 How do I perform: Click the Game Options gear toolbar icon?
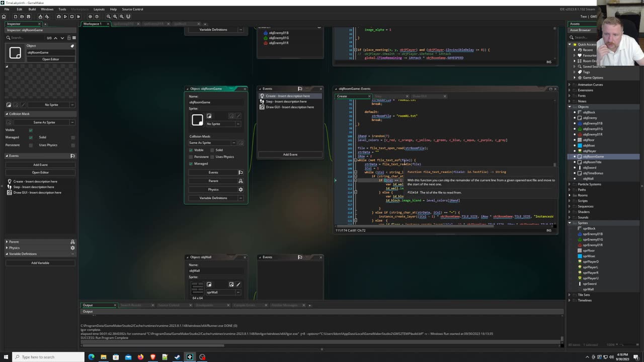(x=90, y=17)
